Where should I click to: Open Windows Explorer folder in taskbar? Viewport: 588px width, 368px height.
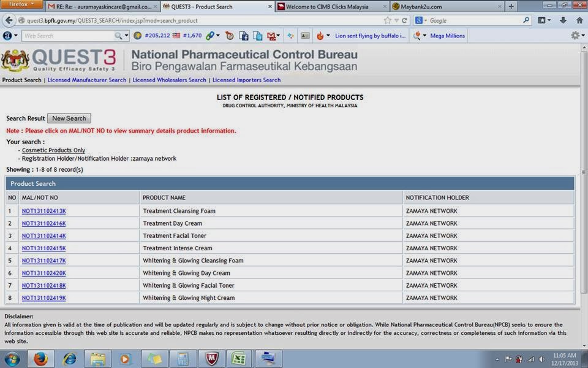(x=97, y=359)
